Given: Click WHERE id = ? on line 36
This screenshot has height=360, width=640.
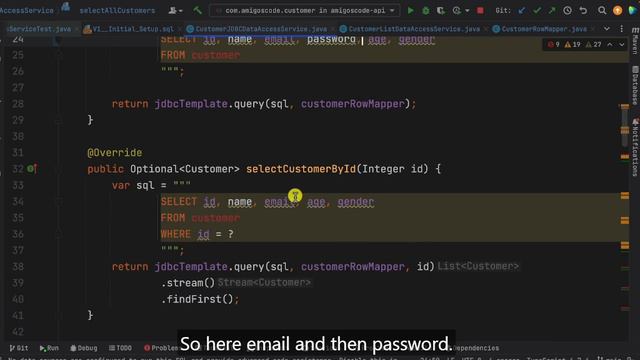Looking at the screenshot, I should [197, 234].
